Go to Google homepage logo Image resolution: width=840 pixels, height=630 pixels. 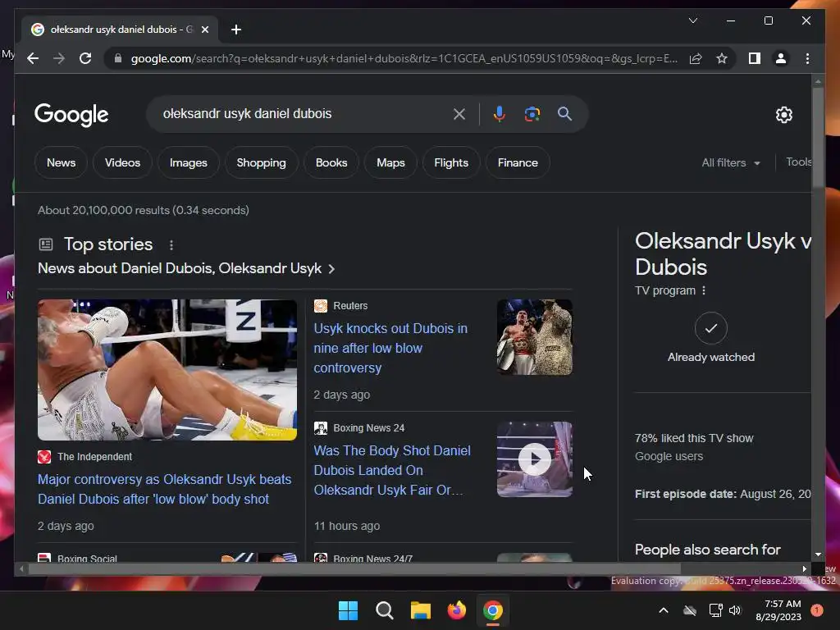71,115
